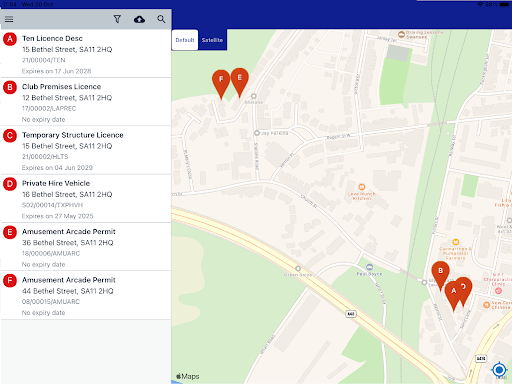Open the filter options
Image resolution: width=512 pixels, height=384 pixels.
click(117, 19)
